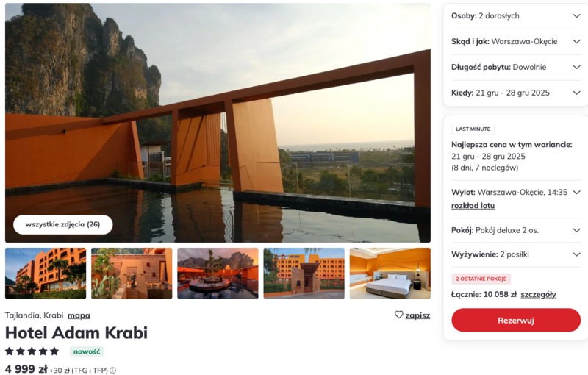Open the Kiedy date range dropdown
The image size is (588, 375).
pos(516,93)
